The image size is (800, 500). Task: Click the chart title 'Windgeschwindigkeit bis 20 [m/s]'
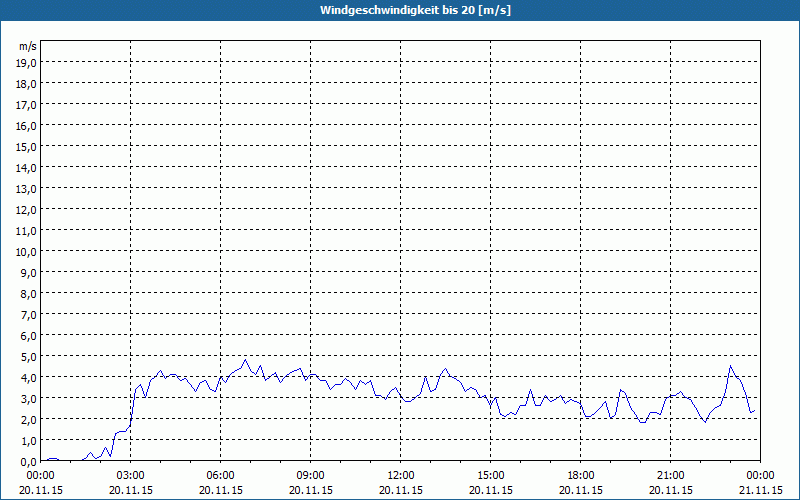pyautogui.click(x=415, y=10)
